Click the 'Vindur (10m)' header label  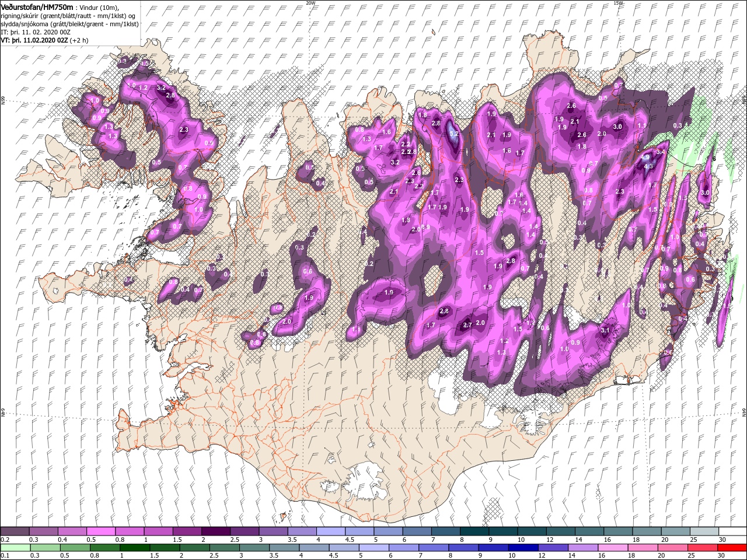[x=99, y=8]
